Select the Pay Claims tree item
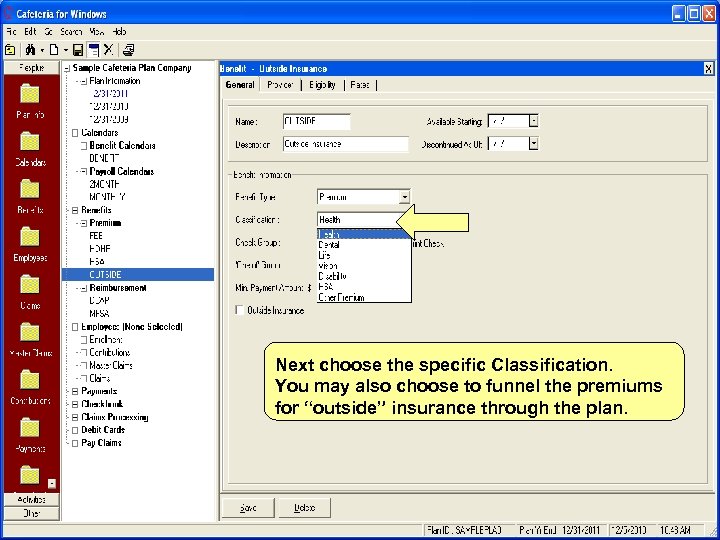This screenshot has height=540, width=720. [x=101, y=443]
